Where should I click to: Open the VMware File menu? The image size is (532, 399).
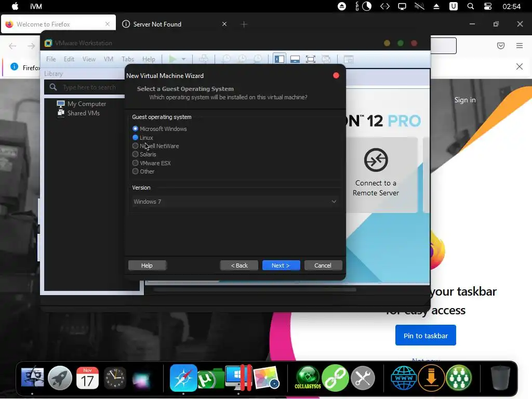[x=51, y=59]
